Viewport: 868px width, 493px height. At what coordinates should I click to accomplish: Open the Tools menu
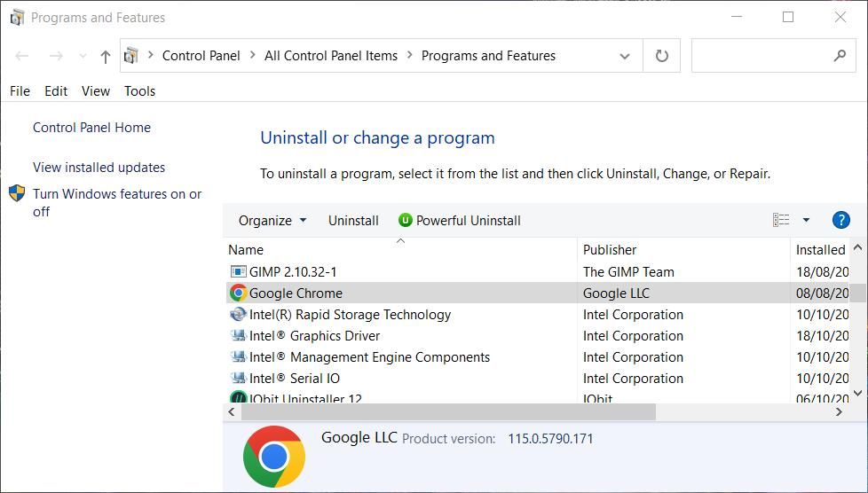point(139,90)
